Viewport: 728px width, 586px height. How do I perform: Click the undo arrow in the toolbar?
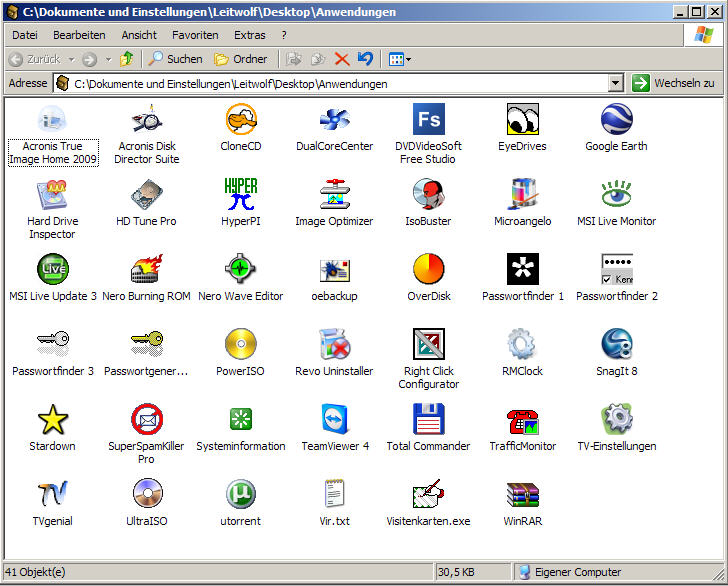365,59
